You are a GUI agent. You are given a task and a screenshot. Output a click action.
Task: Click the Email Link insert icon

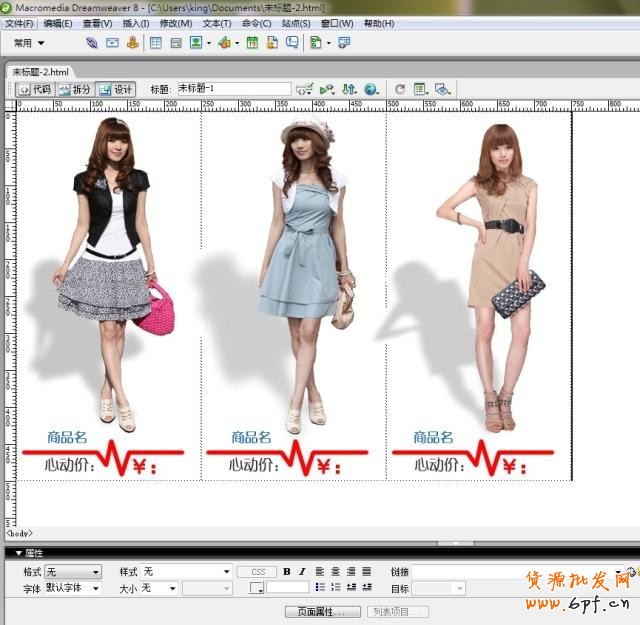[x=112, y=43]
